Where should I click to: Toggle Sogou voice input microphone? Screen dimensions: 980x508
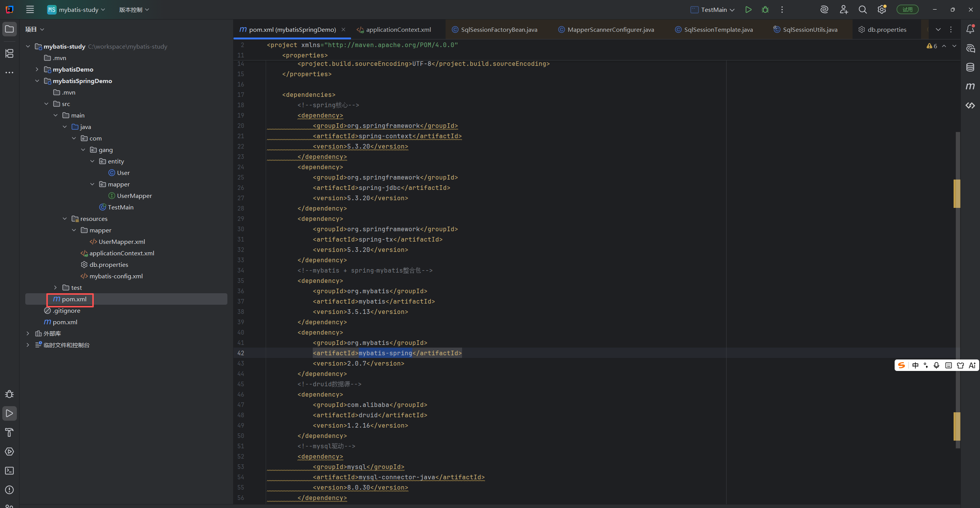click(x=936, y=365)
